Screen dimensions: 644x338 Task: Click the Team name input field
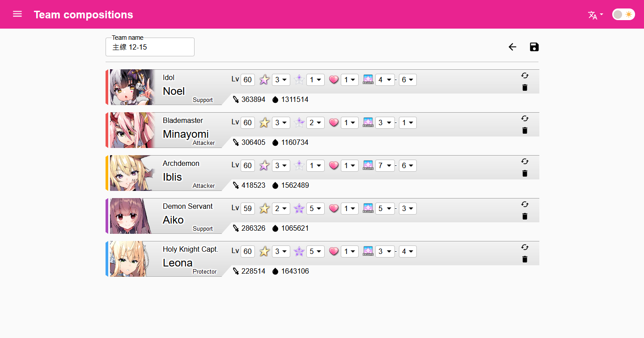point(150,47)
